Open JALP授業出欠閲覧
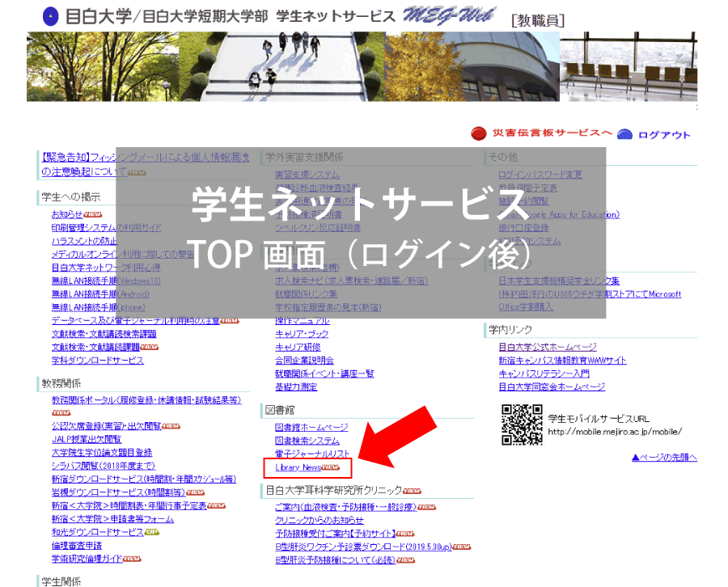 click(87, 439)
